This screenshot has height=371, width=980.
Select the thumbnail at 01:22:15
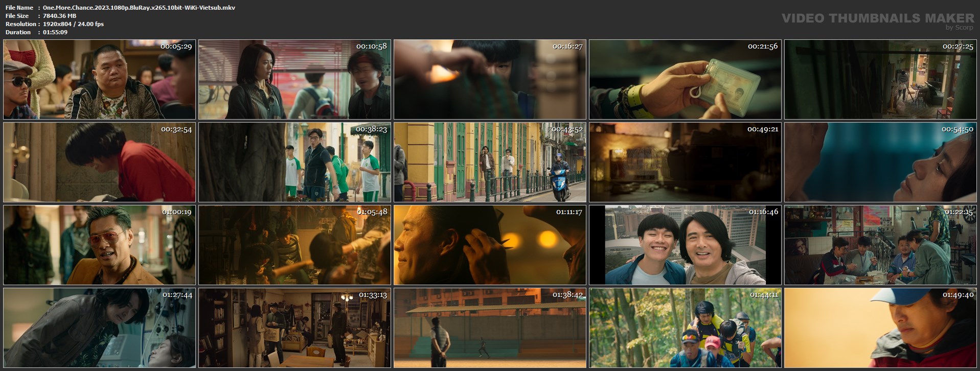pyautogui.click(x=880, y=245)
